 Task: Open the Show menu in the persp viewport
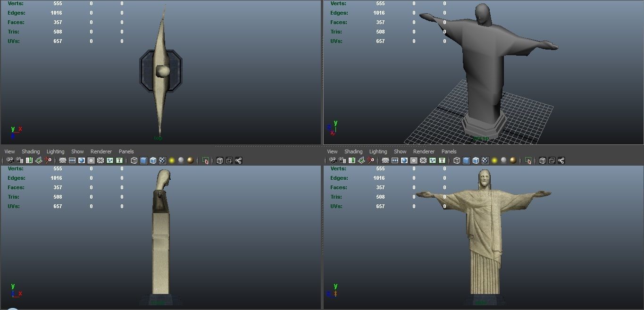click(x=400, y=151)
